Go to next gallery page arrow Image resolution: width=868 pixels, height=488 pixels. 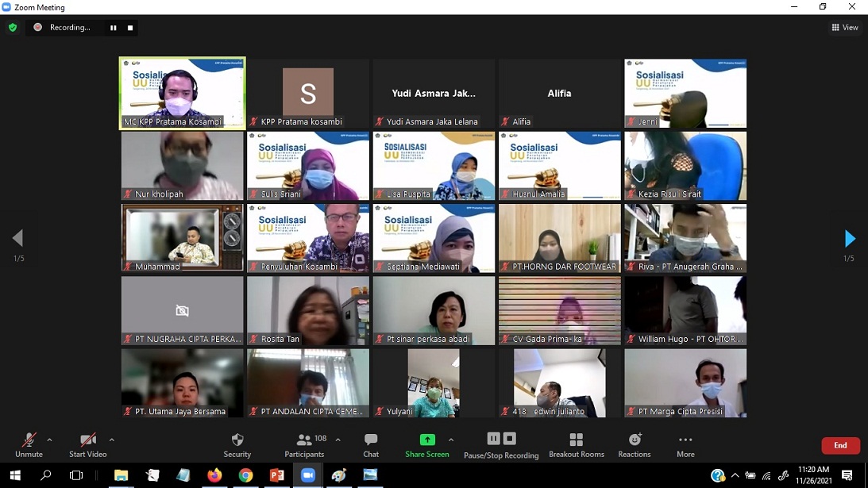(850, 238)
